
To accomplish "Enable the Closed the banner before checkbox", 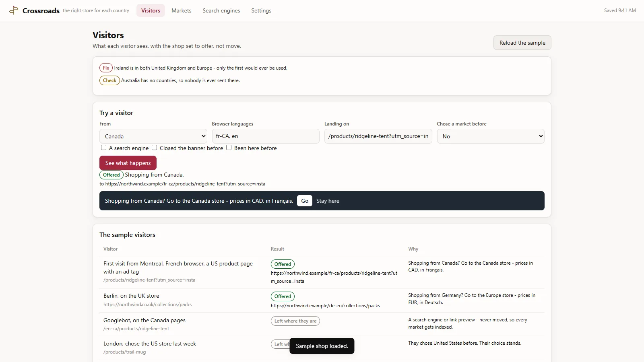I will (154, 148).
